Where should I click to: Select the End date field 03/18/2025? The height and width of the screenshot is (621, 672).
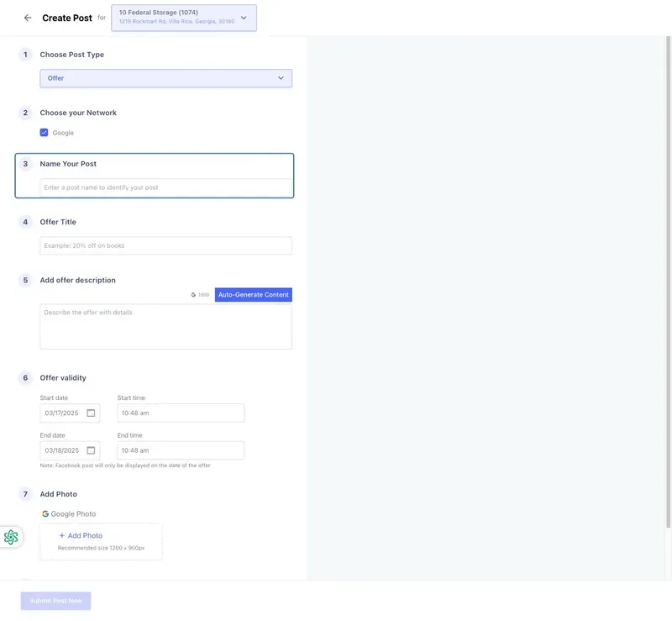(x=70, y=450)
